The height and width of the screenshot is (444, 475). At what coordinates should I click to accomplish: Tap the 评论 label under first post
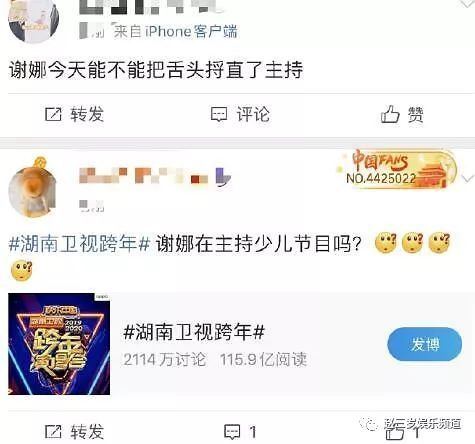(253, 115)
